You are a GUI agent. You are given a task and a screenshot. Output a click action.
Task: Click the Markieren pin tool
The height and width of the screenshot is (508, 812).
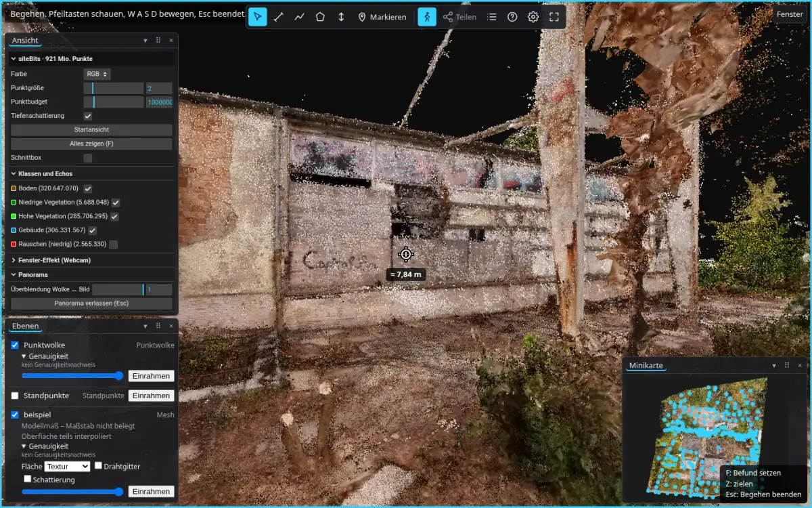point(382,17)
